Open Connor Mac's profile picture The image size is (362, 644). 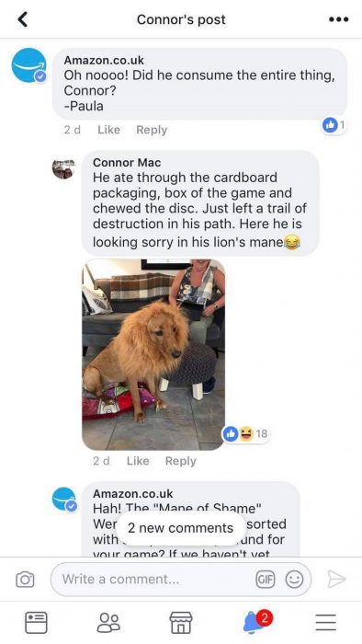[x=63, y=168]
